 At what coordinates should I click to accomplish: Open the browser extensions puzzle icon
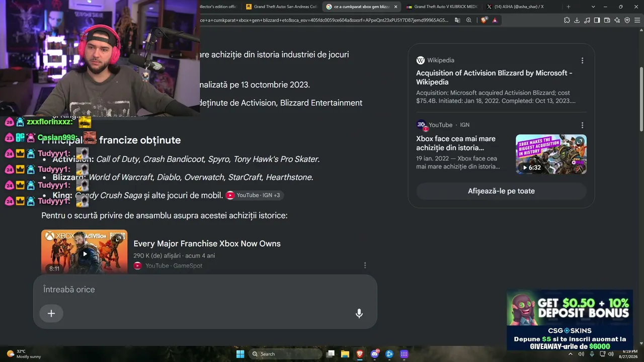click(567, 20)
